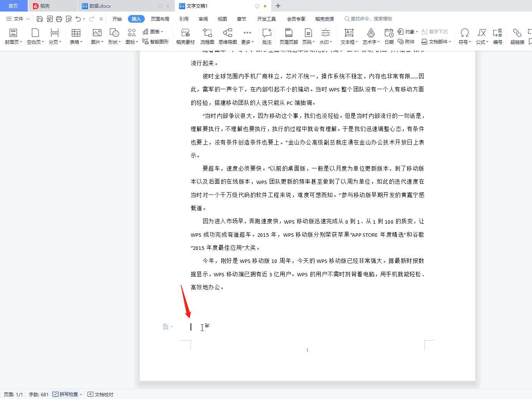The image size is (532, 399).
Task: Open the More (更多) insert options
Action: click(x=247, y=37)
